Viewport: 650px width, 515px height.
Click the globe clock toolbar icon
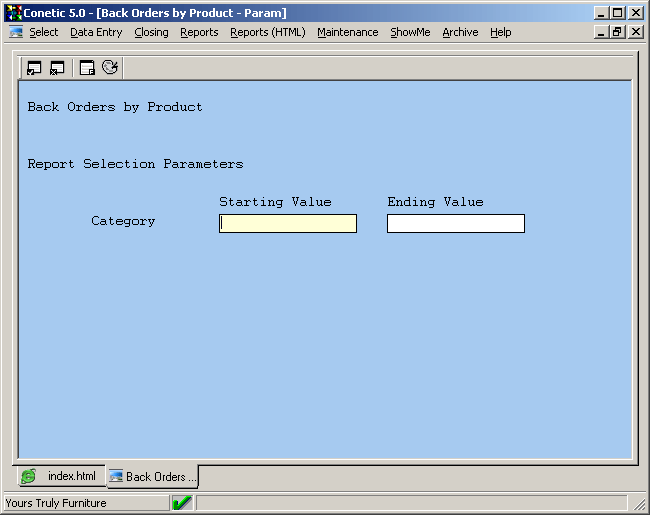(110, 68)
